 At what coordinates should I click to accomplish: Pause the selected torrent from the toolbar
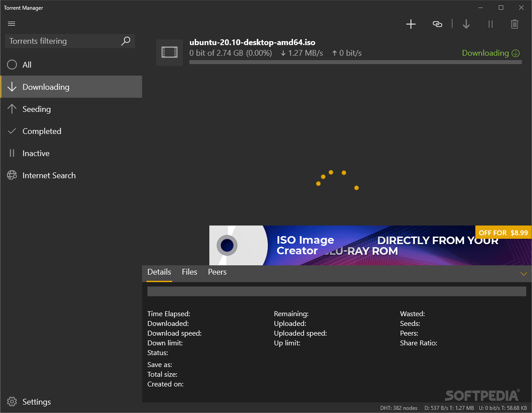point(490,24)
